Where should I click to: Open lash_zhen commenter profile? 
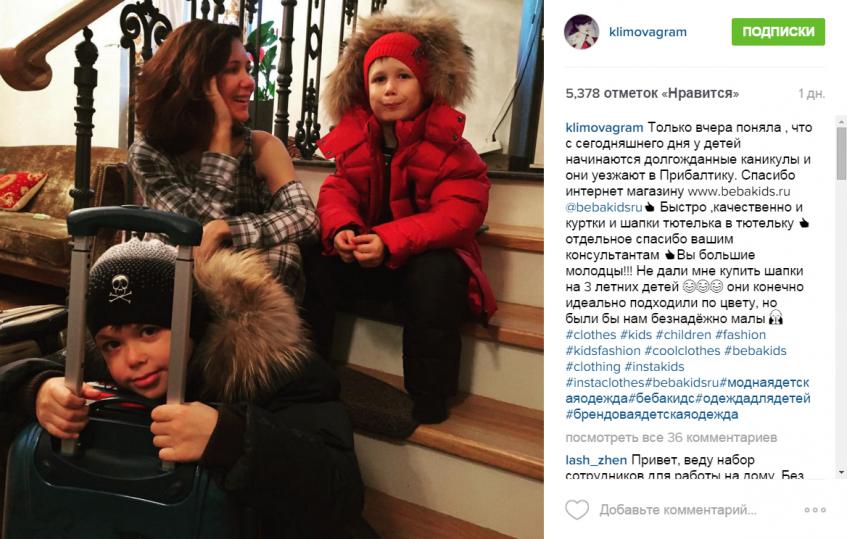point(596,460)
